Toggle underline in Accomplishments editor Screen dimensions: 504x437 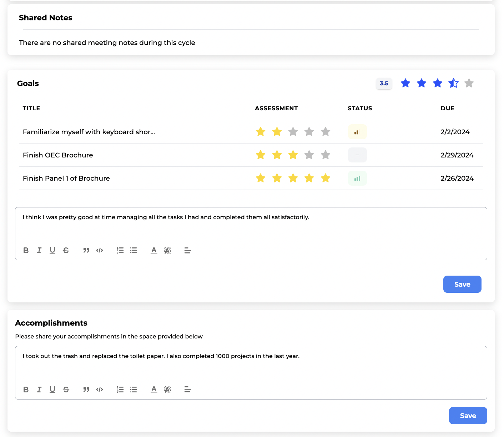click(52, 389)
